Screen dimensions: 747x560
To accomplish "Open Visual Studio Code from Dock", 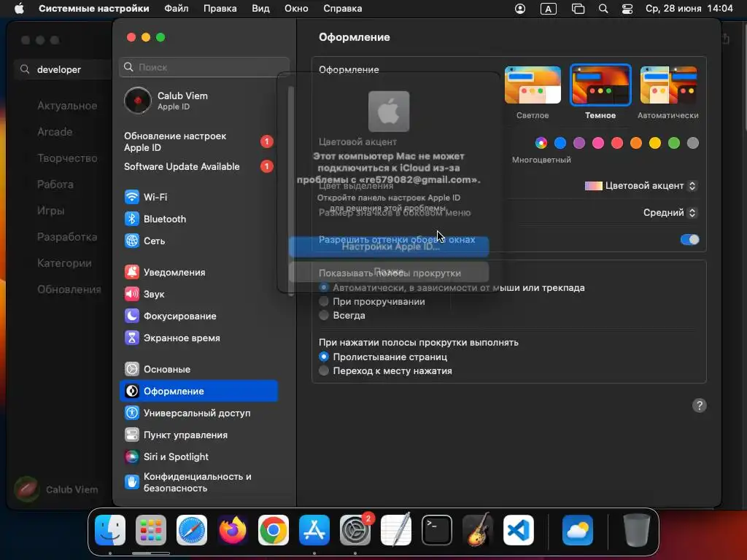I will [x=519, y=530].
